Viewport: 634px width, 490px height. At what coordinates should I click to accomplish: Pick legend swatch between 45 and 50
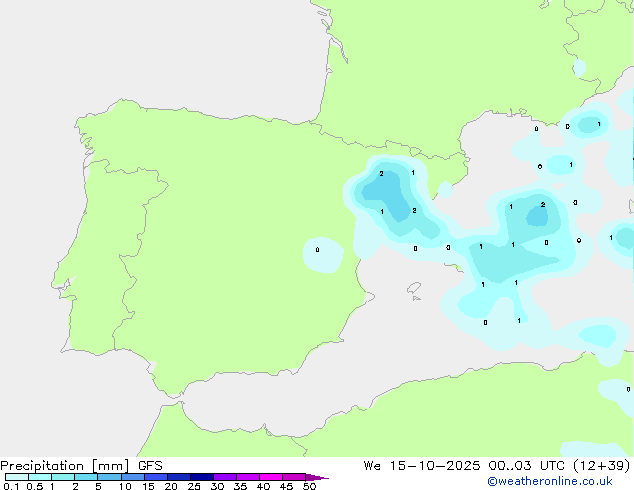pyautogui.click(x=294, y=477)
